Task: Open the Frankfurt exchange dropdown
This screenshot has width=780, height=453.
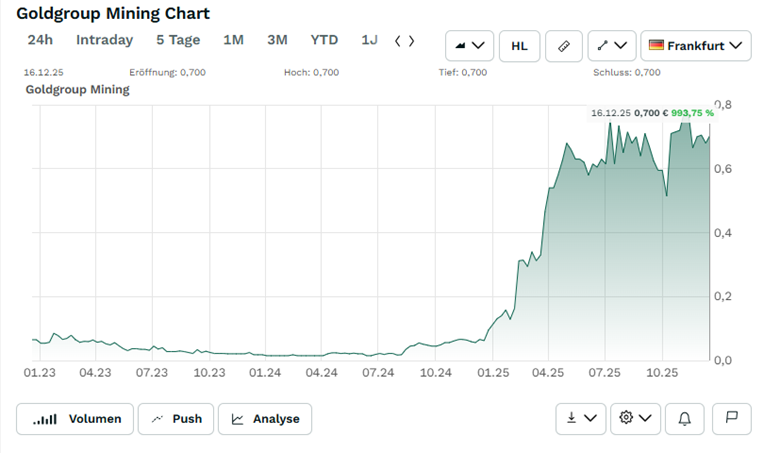Action: 696,46
